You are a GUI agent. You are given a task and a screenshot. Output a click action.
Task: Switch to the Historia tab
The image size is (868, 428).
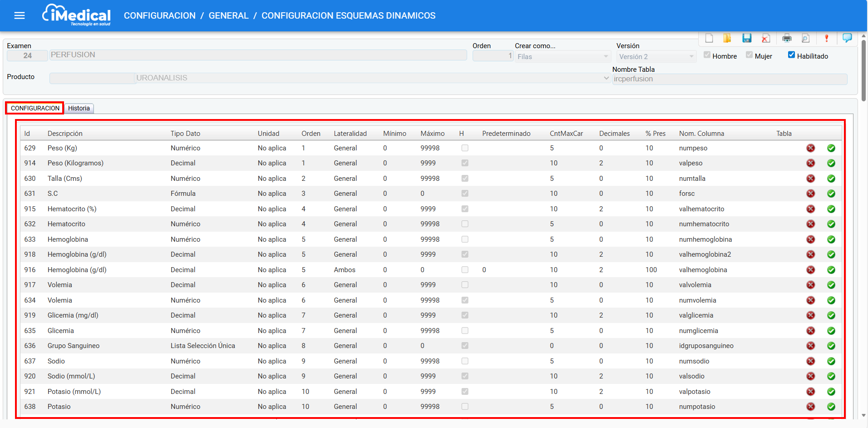pyautogui.click(x=79, y=109)
